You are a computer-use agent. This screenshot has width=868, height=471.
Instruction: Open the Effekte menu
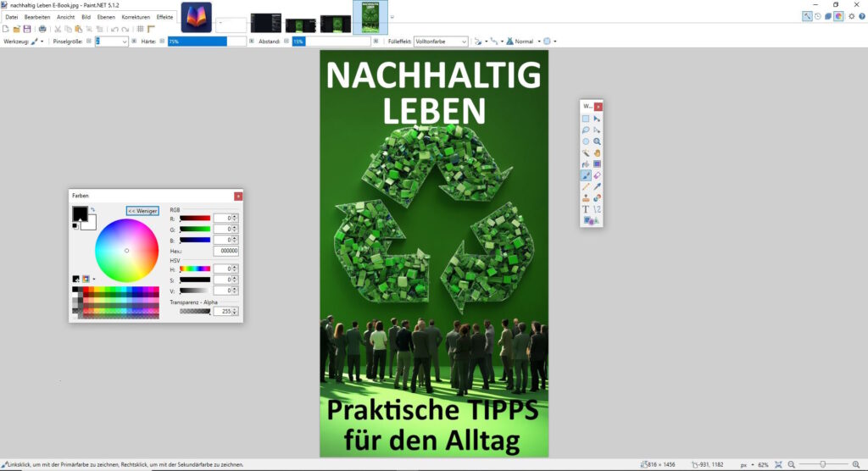point(164,17)
